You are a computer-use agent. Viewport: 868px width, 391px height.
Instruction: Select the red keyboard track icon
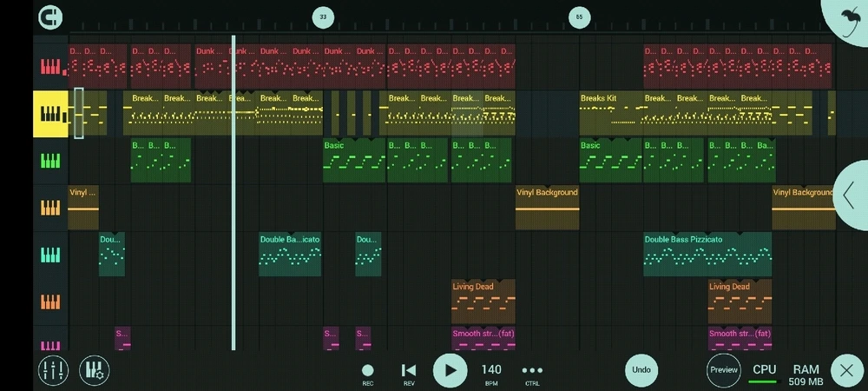(50, 67)
